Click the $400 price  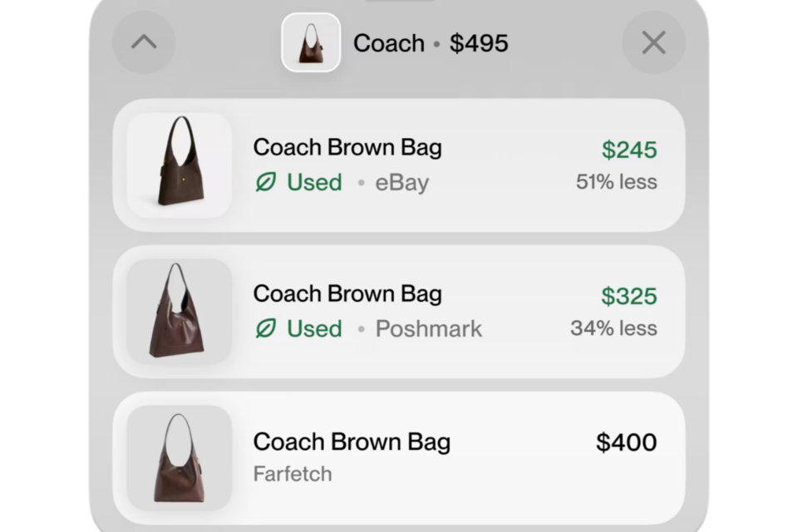point(626,442)
